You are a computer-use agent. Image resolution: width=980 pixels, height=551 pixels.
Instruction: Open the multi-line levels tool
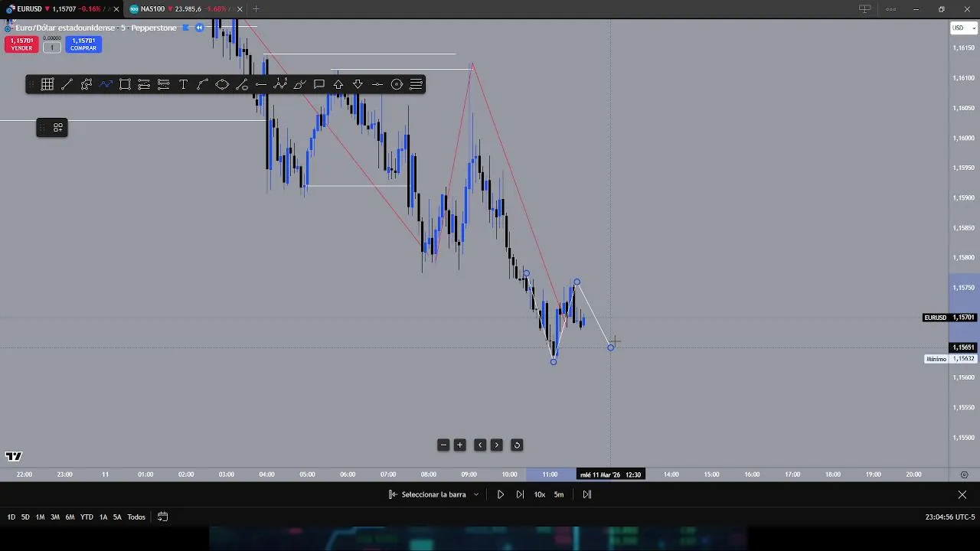click(x=416, y=84)
